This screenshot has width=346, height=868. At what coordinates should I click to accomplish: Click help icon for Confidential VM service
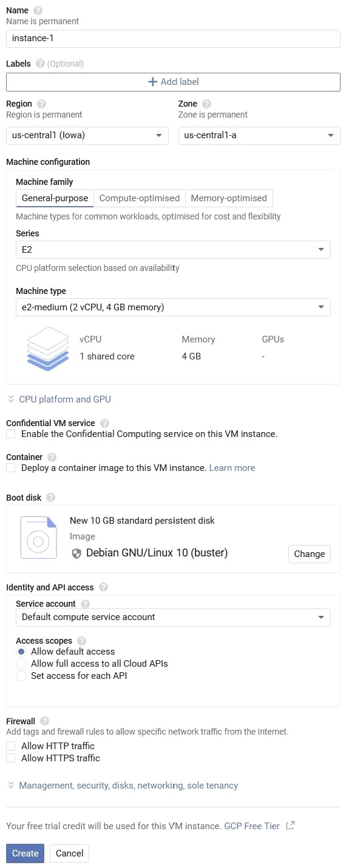(x=104, y=423)
